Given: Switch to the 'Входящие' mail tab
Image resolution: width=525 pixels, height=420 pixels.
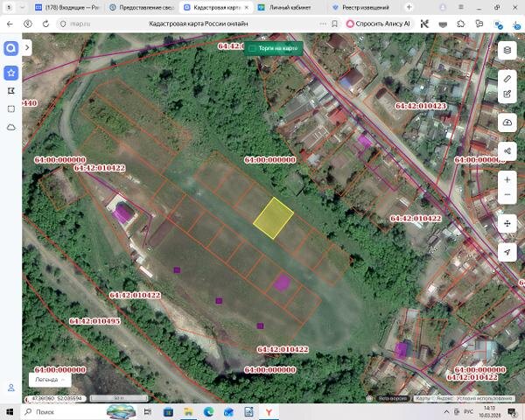Looking at the screenshot, I should click(68, 7).
